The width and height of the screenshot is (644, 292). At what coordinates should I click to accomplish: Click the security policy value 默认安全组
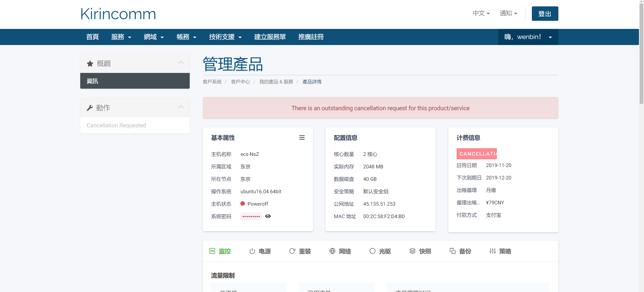click(376, 192)
